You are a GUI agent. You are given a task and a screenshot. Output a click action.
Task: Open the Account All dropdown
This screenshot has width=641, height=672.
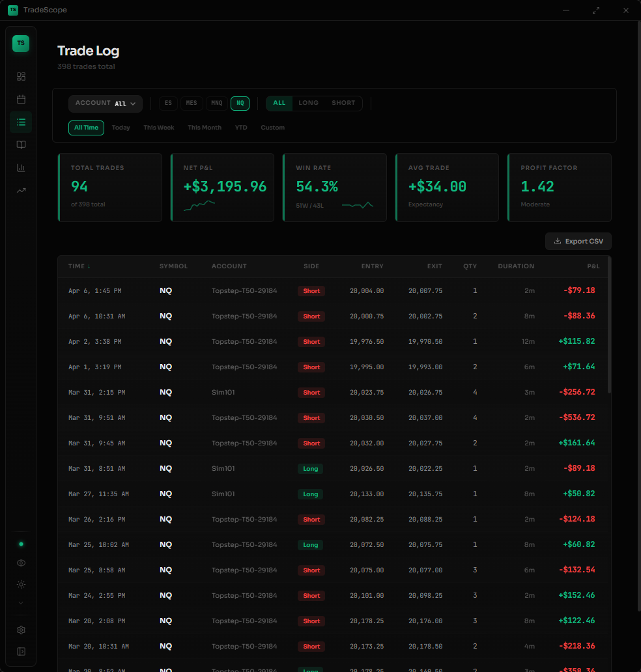tap(106, 103)
